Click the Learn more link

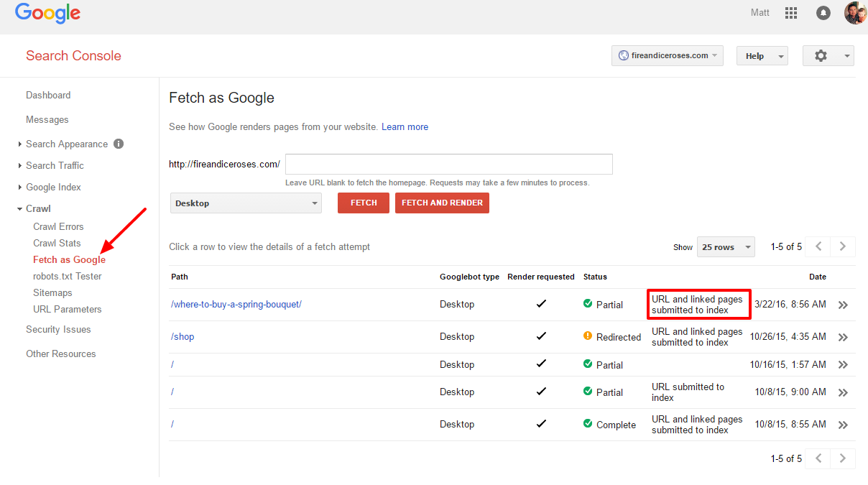tap(405, 126)
